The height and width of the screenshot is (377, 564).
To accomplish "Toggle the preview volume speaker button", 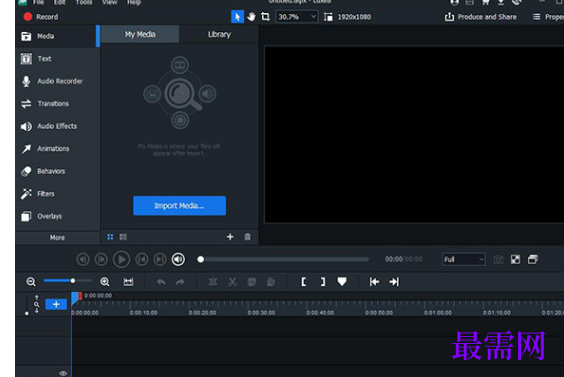I will pos(178,259).
